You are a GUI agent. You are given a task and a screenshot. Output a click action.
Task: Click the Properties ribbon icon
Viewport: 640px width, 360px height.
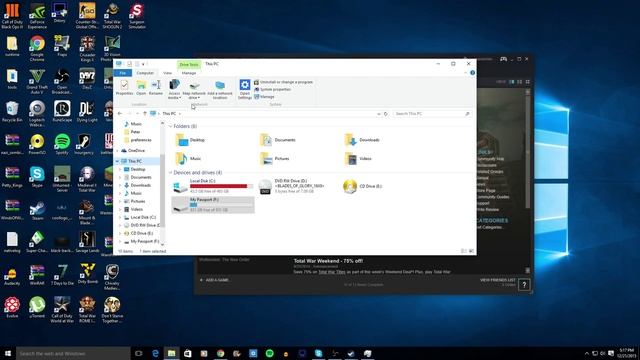coord(124,88)
